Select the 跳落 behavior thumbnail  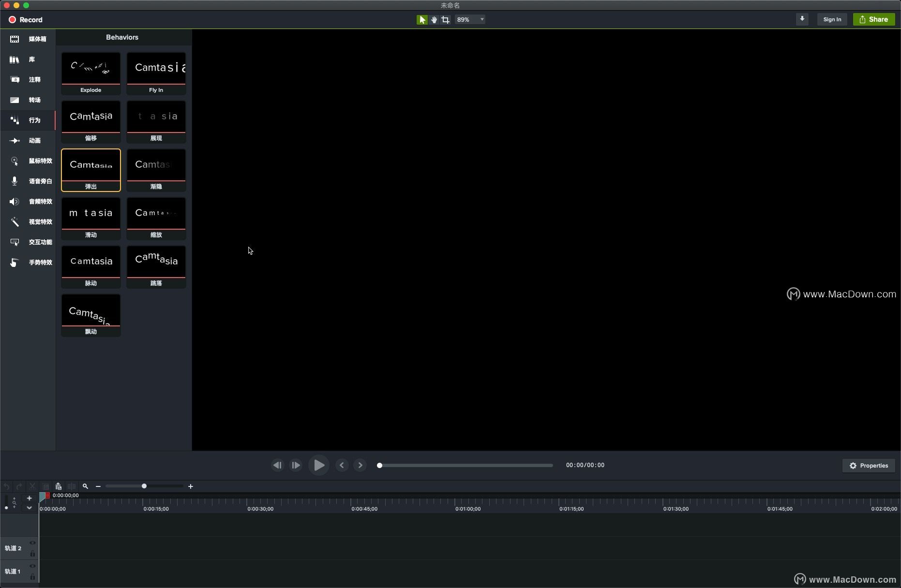pos(156,267)
